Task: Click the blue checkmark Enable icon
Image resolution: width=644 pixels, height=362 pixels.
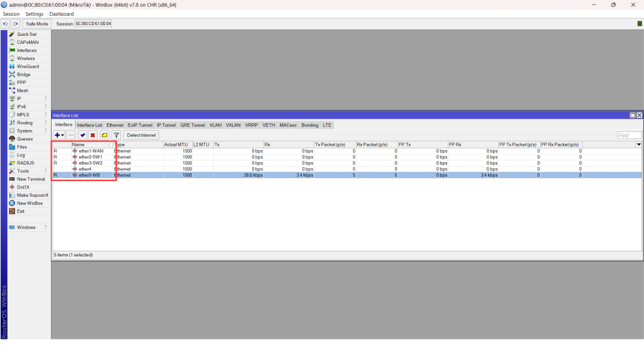Action: [82, 135]
